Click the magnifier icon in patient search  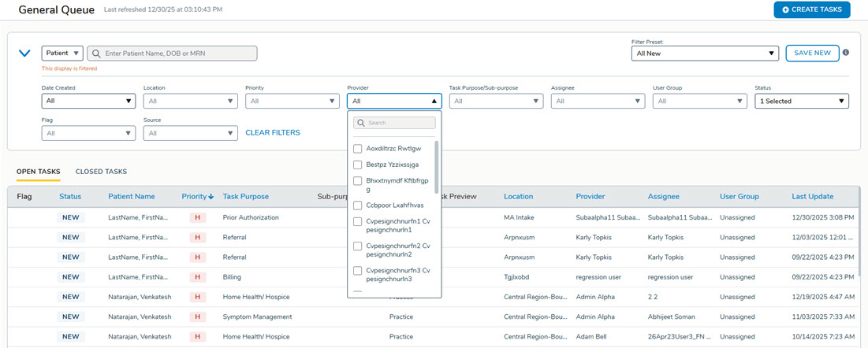[96, 54]
